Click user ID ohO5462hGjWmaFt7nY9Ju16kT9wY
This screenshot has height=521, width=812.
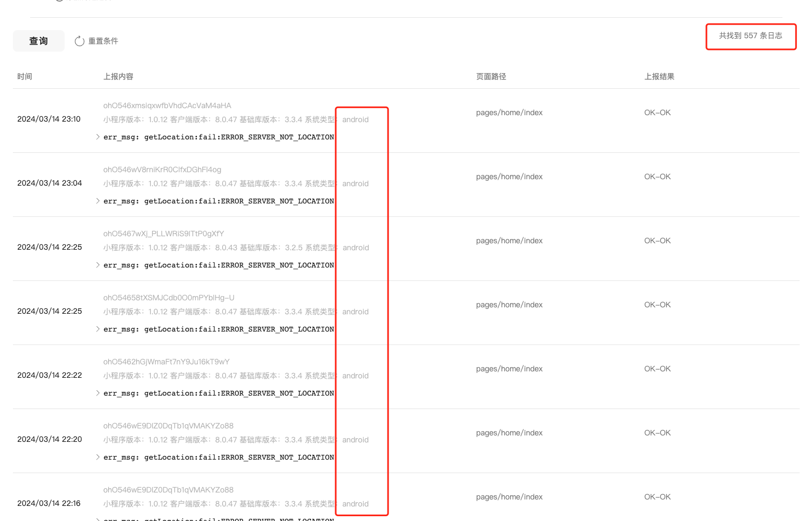click(x=166, y=362)
